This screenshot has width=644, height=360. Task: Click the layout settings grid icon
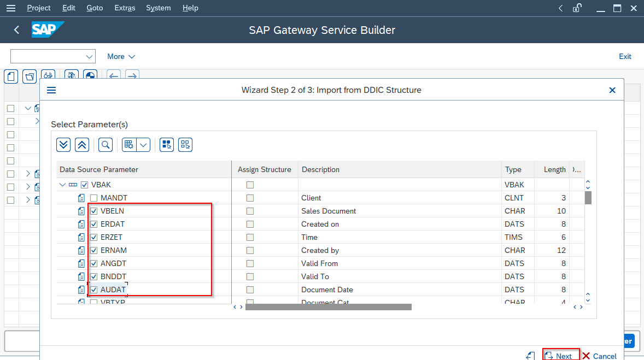(x=129, y=145)
